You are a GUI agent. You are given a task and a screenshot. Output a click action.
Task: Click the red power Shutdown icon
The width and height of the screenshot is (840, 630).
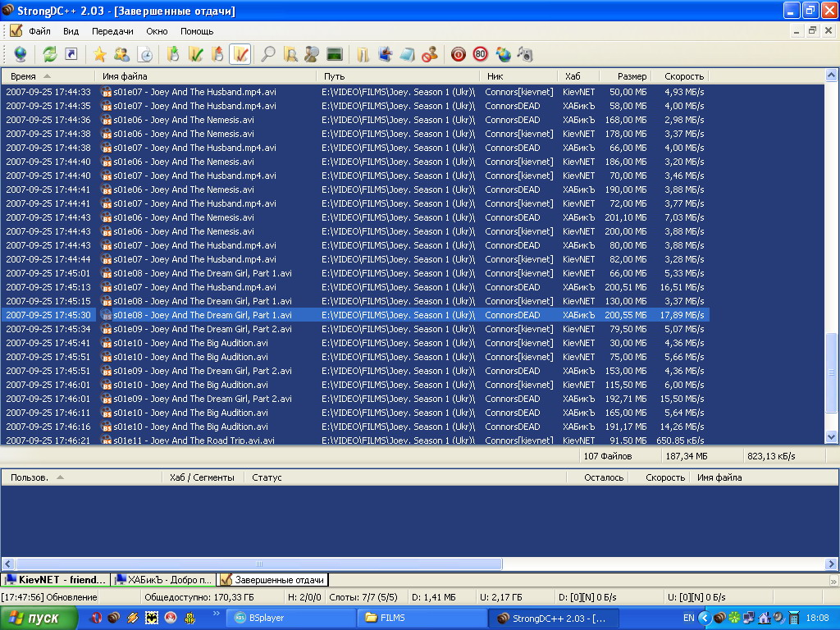coord(459,54)
